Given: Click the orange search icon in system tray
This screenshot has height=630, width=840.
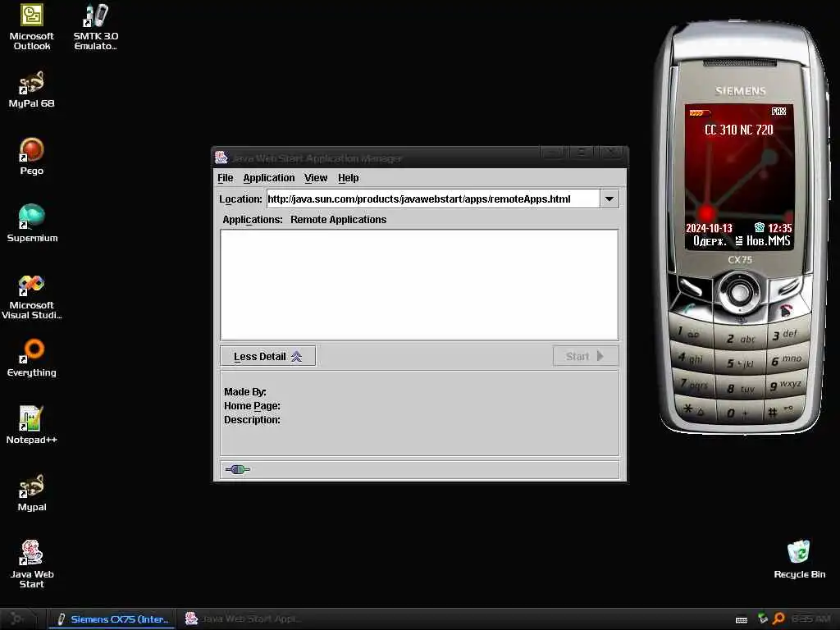Looking at the screenshot, I should (779, 619).
